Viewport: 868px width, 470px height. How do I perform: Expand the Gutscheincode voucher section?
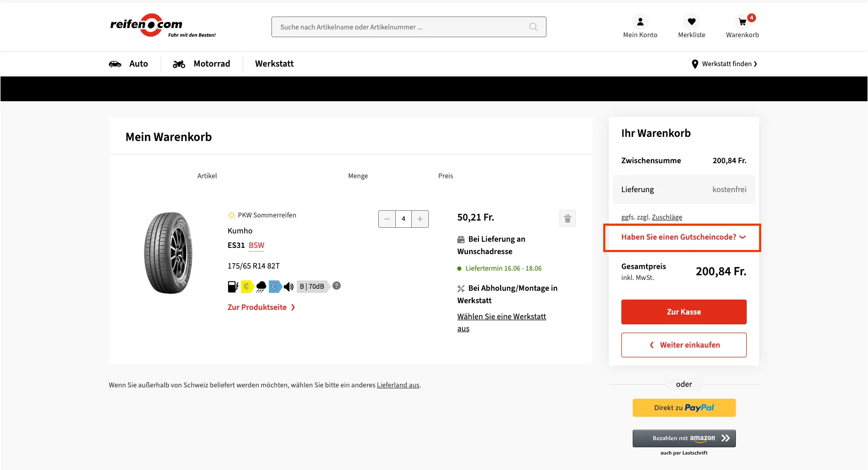pos(683,237)
